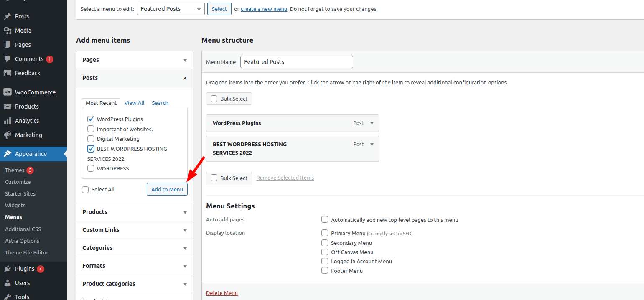Click the Tools wrench icon
The height and width of the screenshot is (300, 644).
[8, 297]
